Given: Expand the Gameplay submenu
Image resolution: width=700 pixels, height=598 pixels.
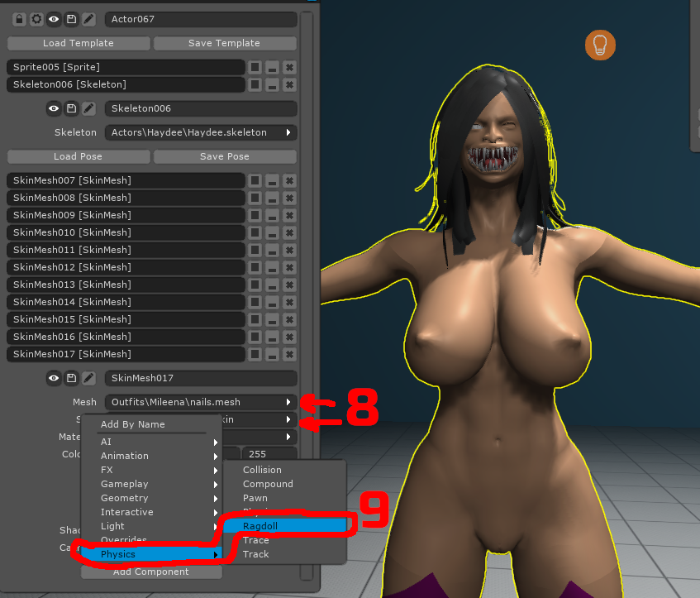Looking at the screenshot, I should [152, 484].
